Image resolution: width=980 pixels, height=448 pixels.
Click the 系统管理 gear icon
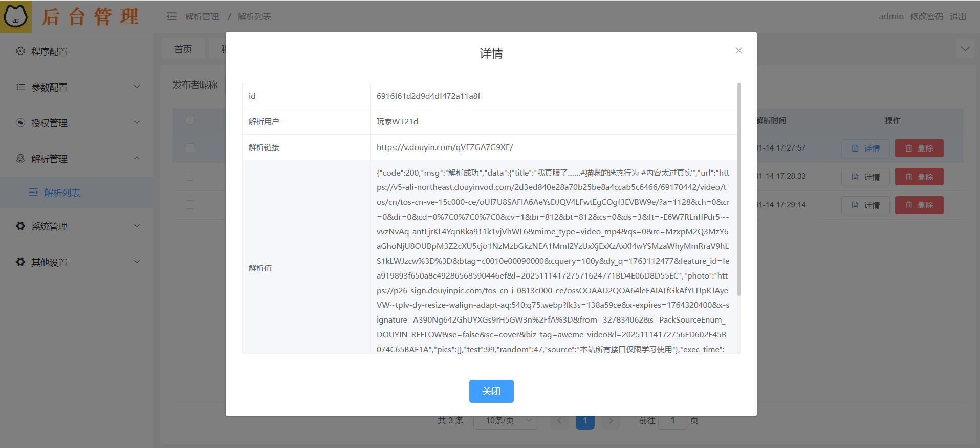20,226
